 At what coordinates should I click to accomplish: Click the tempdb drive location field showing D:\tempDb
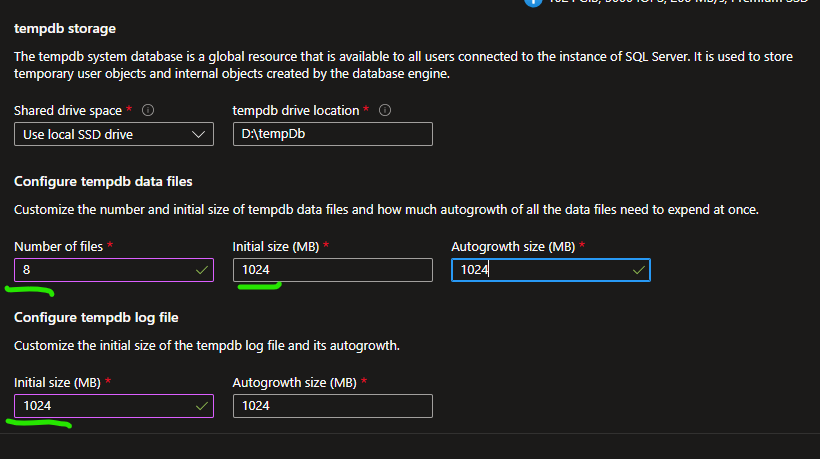(x=333, y=134)
